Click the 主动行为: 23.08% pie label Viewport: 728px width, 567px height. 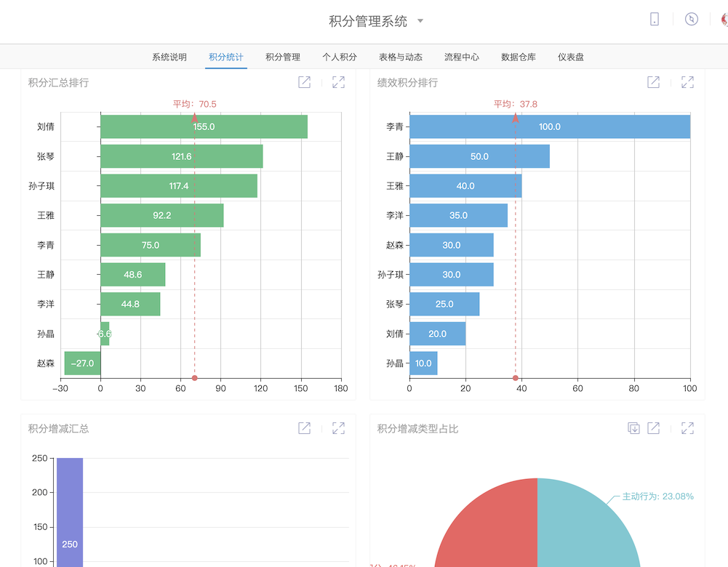click(658, 496)
